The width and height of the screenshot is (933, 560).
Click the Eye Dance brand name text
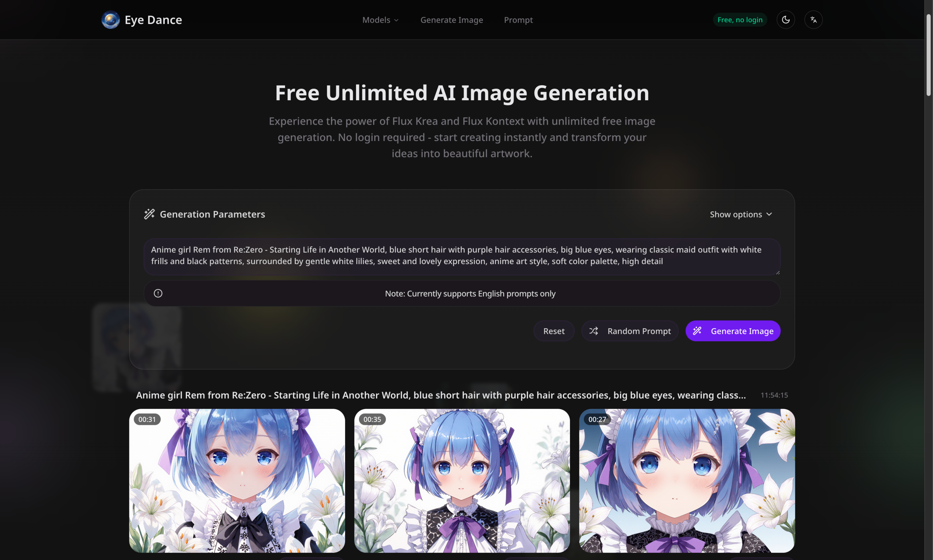point(153,20)
